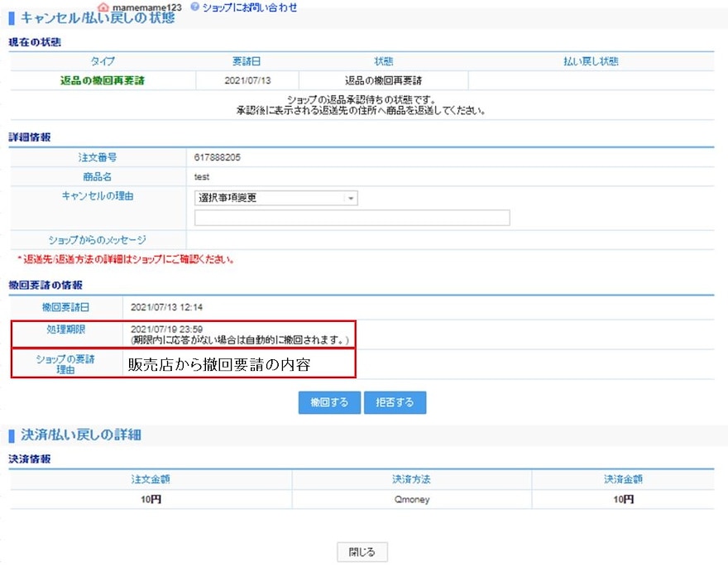Click the order number 617888205
Image resolution: width=728 pixels, height=567 pixels.
[218, 156]
